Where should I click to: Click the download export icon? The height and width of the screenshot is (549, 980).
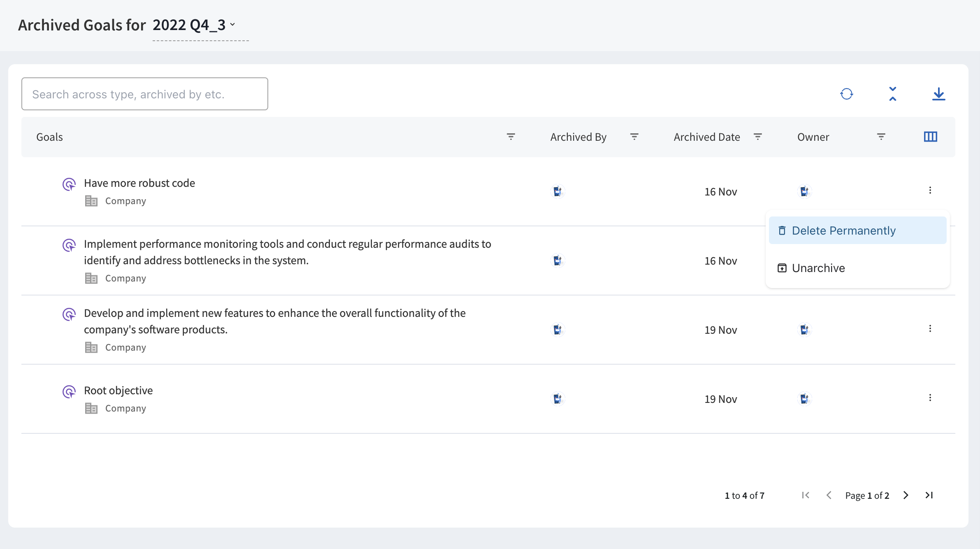(938, 94)
